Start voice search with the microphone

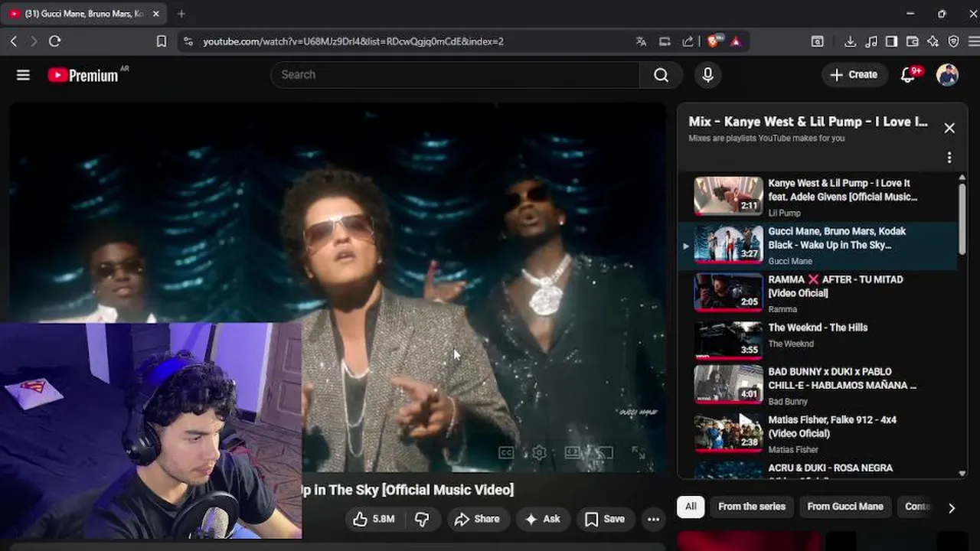(707, 75)
